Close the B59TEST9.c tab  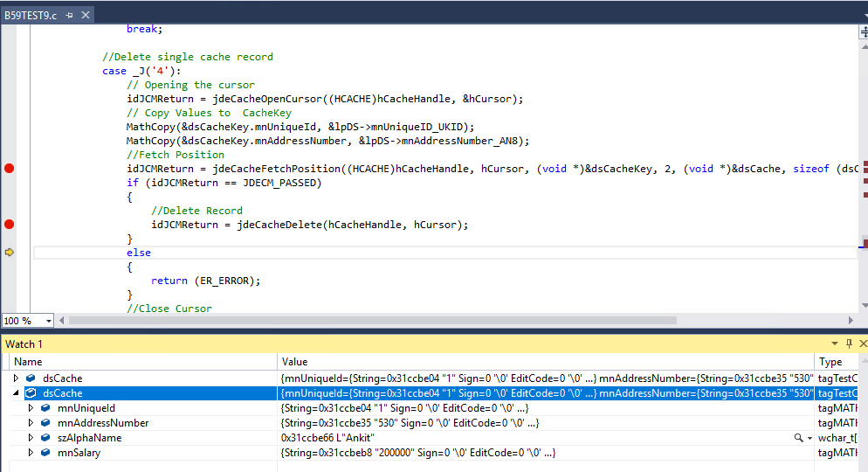tap(86, 16)
